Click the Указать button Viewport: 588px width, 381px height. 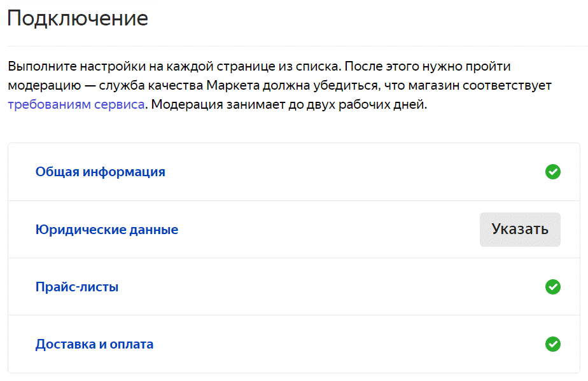tap(520, 230)
